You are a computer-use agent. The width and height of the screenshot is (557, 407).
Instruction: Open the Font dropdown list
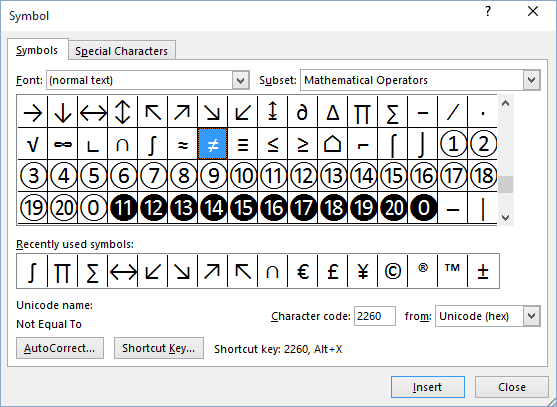240,80
